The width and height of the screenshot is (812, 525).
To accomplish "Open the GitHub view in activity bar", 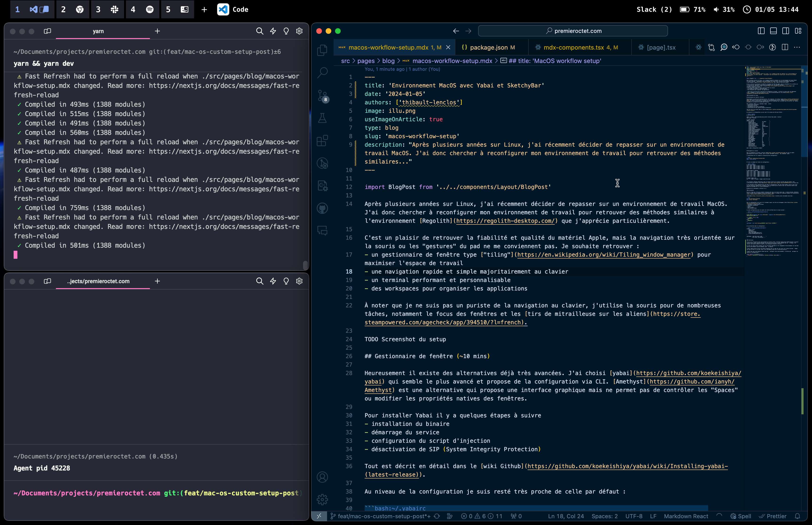I will (322, 208).
